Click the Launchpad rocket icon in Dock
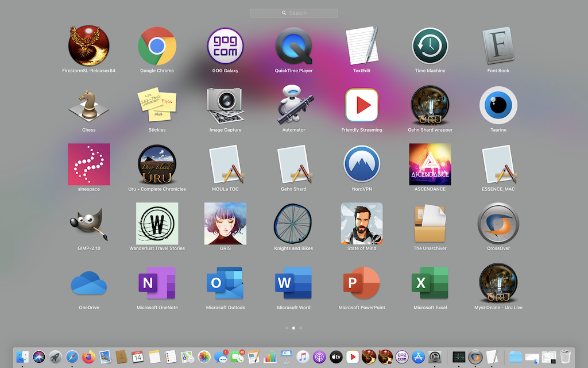The image size is (588, 368). point(55,356)
